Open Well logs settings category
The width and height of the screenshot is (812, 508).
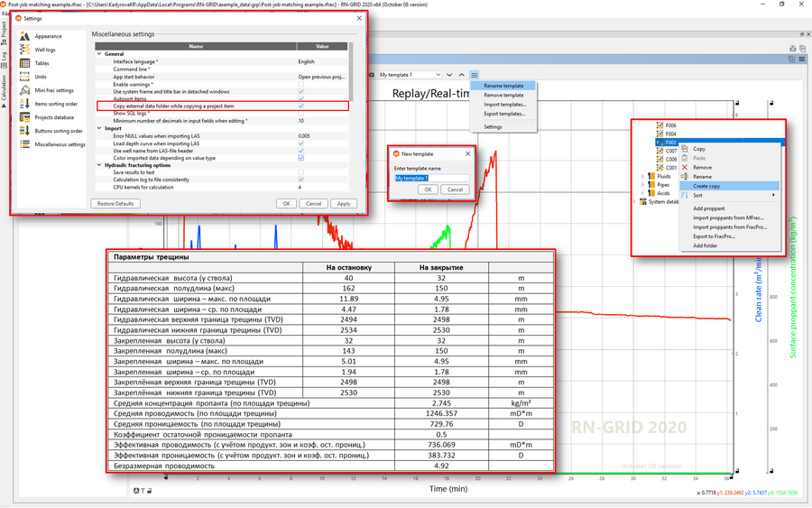(x=44, y=50)
